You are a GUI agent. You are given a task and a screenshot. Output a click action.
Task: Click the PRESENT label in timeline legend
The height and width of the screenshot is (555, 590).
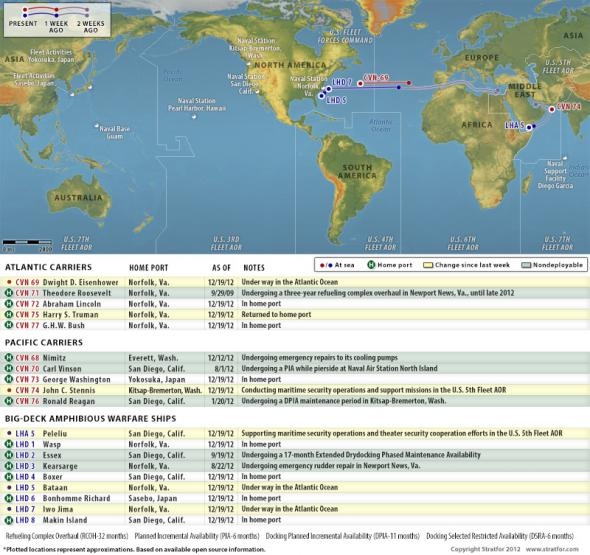click(x=23, y=23)
